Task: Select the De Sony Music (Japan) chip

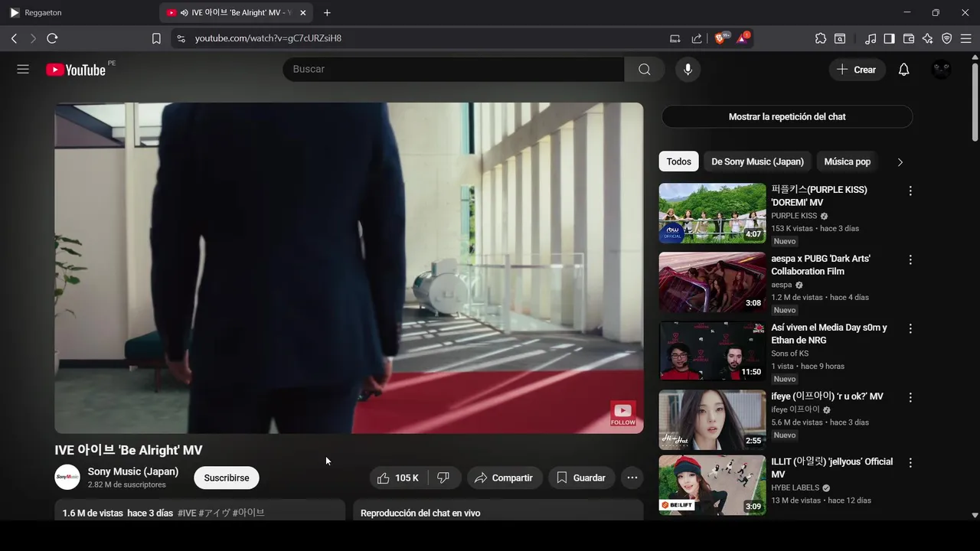Action: pos(757,161)
